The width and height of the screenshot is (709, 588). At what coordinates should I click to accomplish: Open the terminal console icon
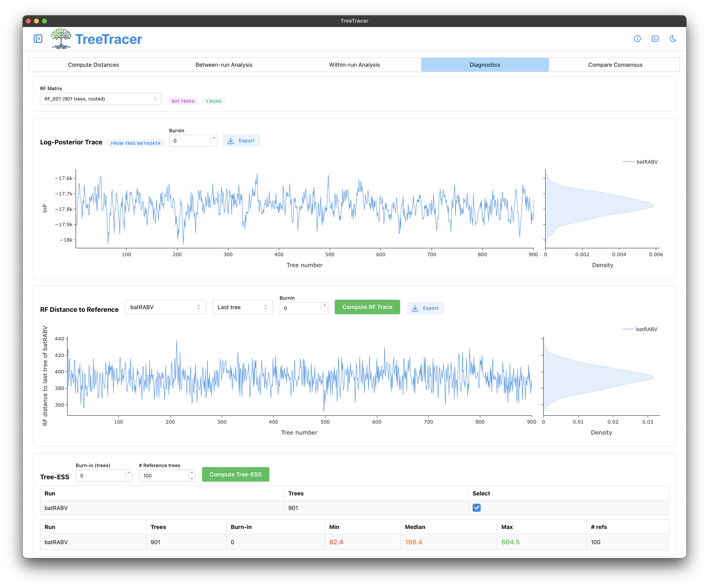[655, 39]
